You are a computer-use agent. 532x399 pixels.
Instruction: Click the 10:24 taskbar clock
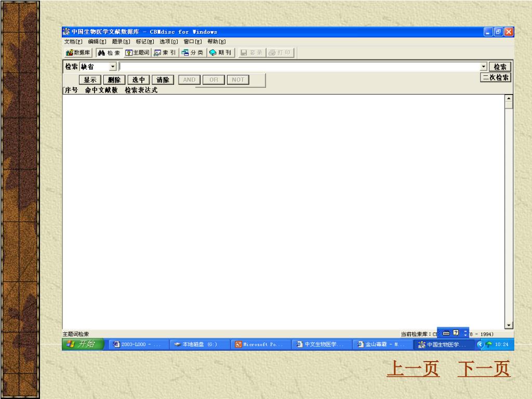pos(501,344)
